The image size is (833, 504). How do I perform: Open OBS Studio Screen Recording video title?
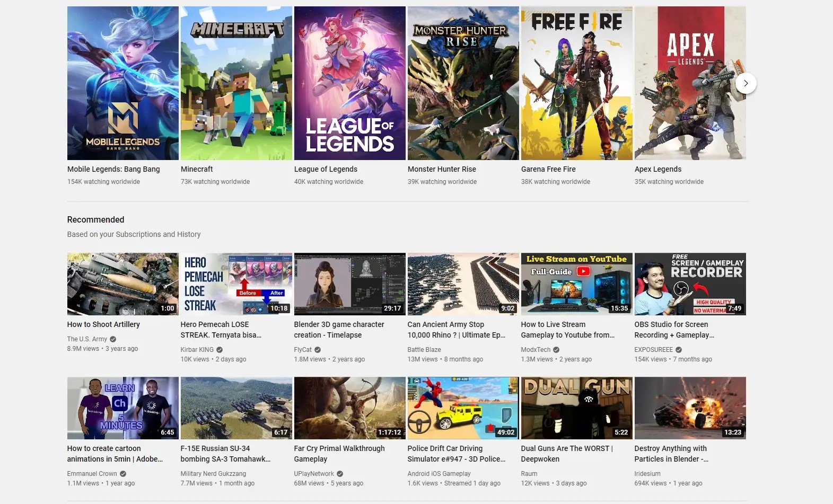coord(674,330)
